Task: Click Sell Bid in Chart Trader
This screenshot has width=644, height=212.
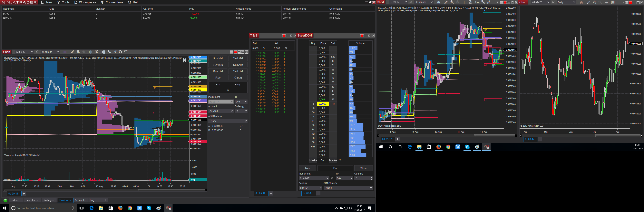Action: point(238,71)
